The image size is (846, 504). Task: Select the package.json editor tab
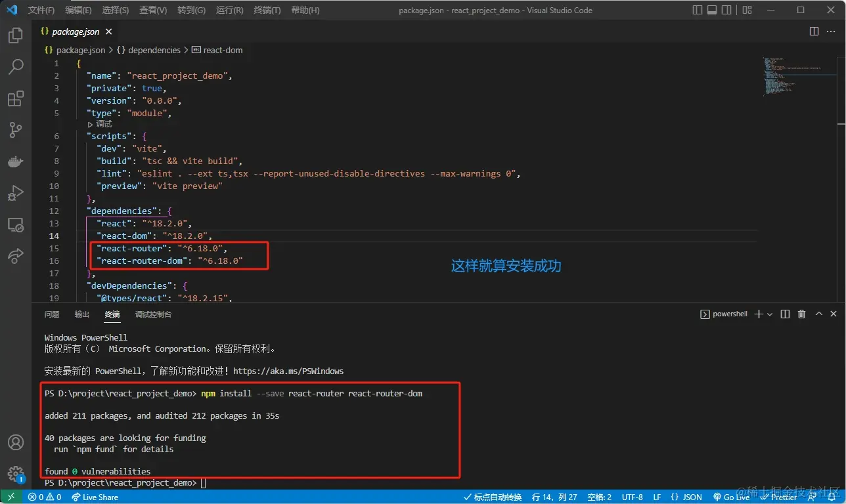[75, 31]
